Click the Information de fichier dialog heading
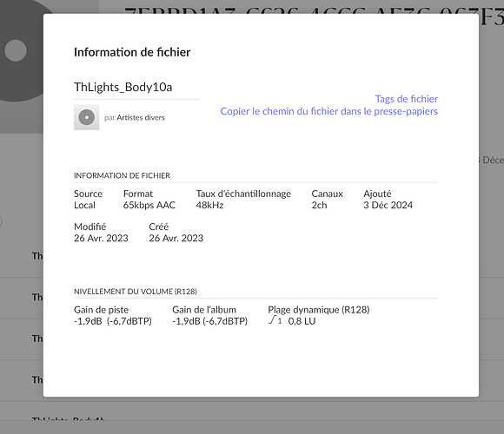The height and width of the screenshot is (434, 504). click(132, 52)
